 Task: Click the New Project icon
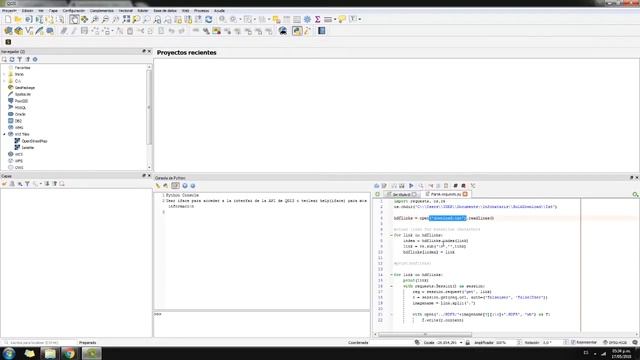[x=8, y=19]
